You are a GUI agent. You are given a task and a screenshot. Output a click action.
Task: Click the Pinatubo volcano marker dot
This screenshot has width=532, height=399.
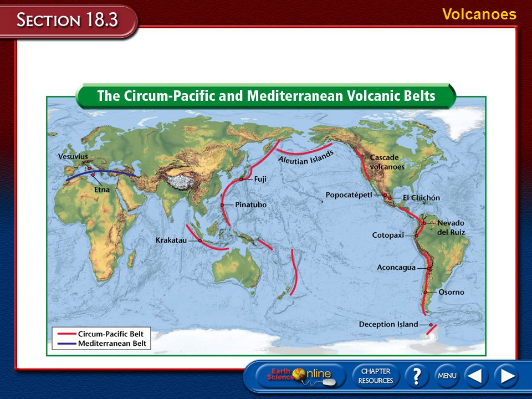222,205
